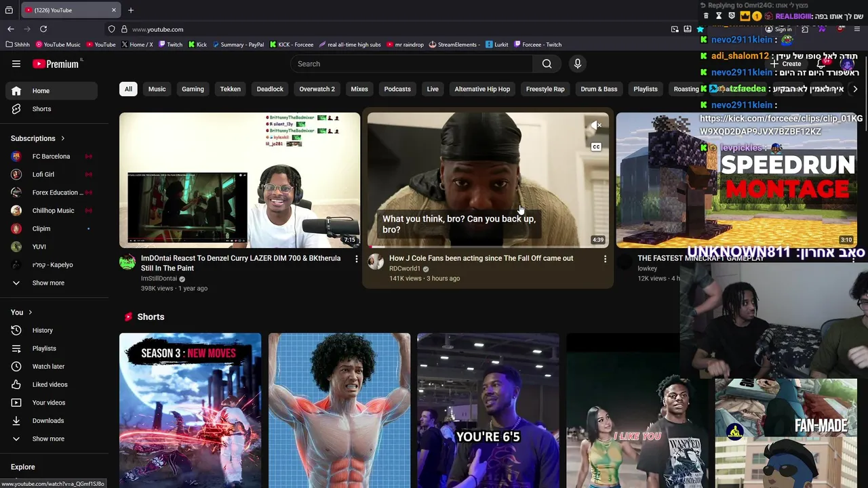
Task: Open the ImDOntai Reacst To Denzel Curry title
Action: (241, 263)
